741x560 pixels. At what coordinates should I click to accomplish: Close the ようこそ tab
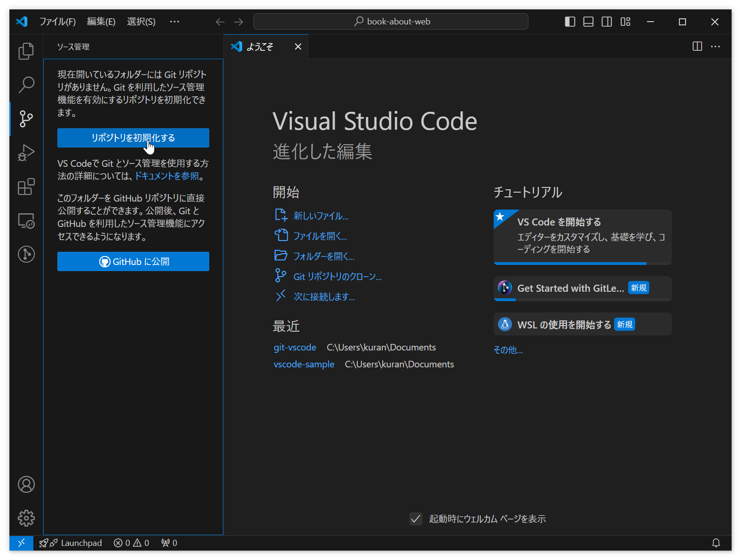click(298, 47)
